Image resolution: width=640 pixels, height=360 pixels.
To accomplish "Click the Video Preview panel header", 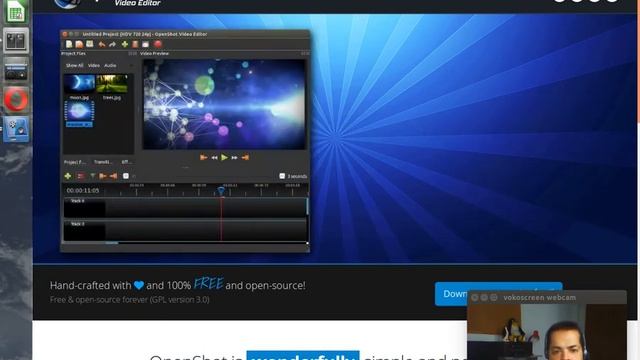I will pyautogui.click(x=154, y=53).
